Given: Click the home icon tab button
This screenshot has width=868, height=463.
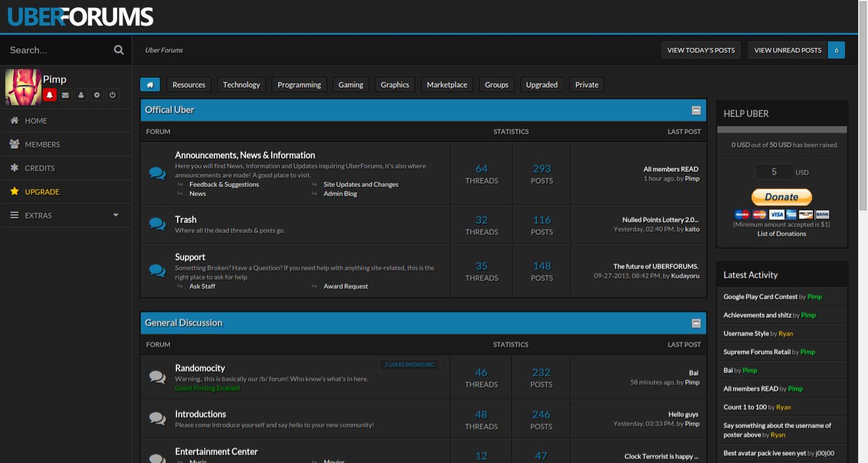Looking at the screenshot, I should point(150,85).
